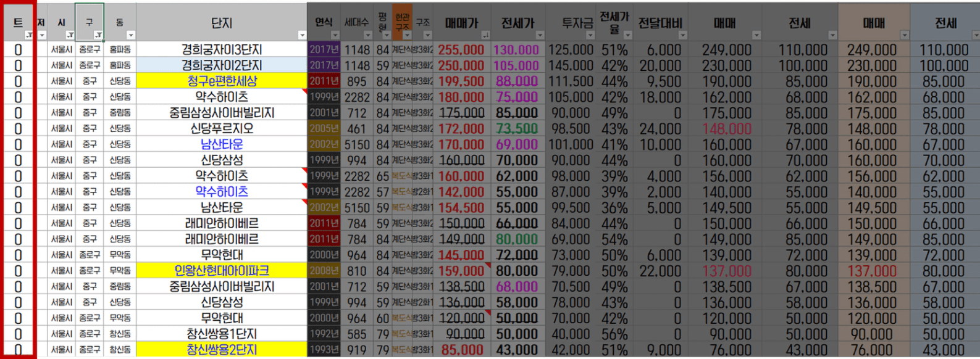Image resolution: width=980 pixels, height=359 pixels.
Task: Open the filter dropdown on the orange 현관구조 column
Action: click(x=407, y=35)
